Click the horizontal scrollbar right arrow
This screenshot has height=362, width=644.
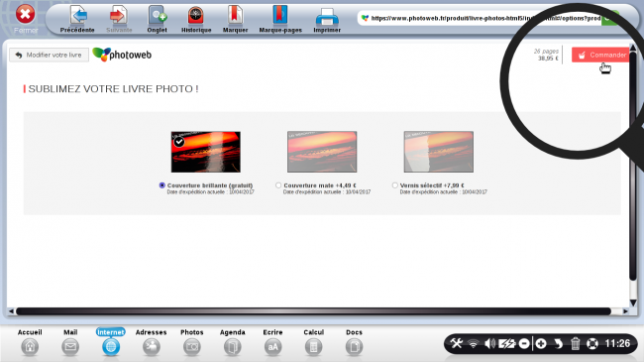coord(625,311)
